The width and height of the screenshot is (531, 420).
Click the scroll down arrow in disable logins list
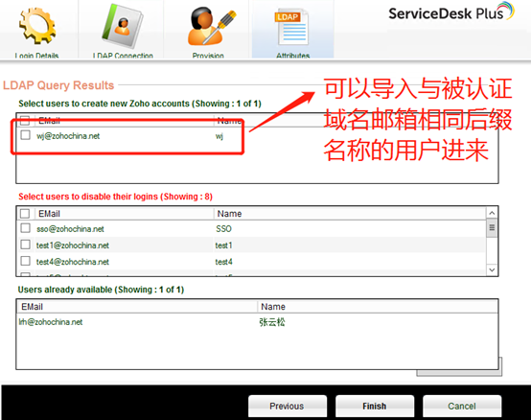click(492, 270)
